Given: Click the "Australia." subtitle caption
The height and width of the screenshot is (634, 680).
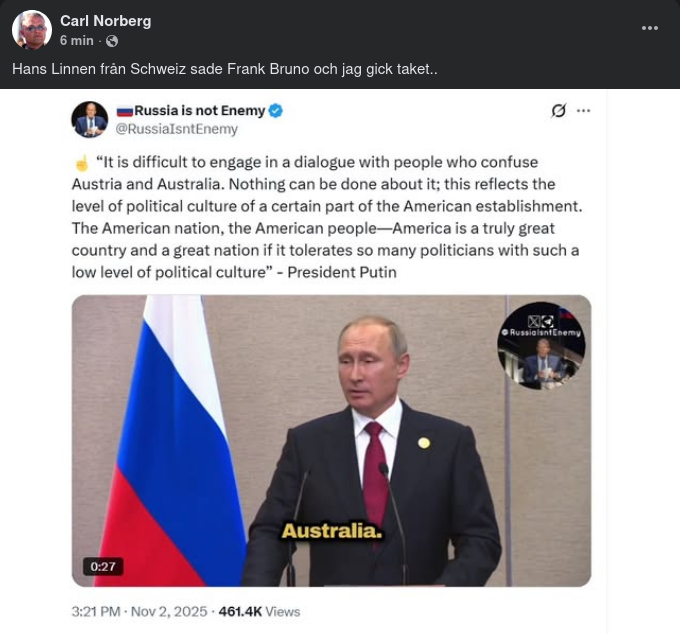Looking at the screenshot, I should [332, 531].
